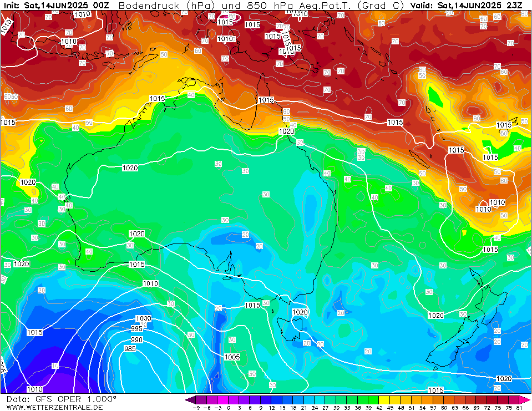Click the orange legend swatch between 54 and 57
Viewport: 532px width, 411px height.
tap(427, 399)
